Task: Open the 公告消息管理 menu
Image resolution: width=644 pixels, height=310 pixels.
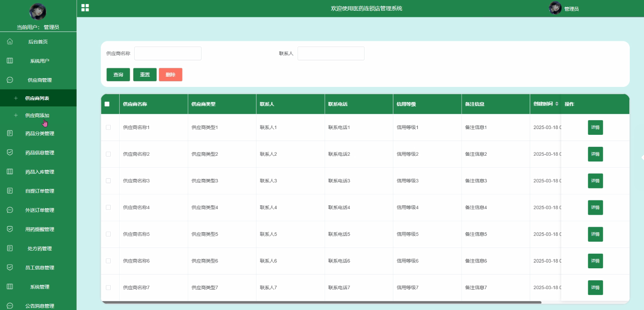Action: point(38,306)
